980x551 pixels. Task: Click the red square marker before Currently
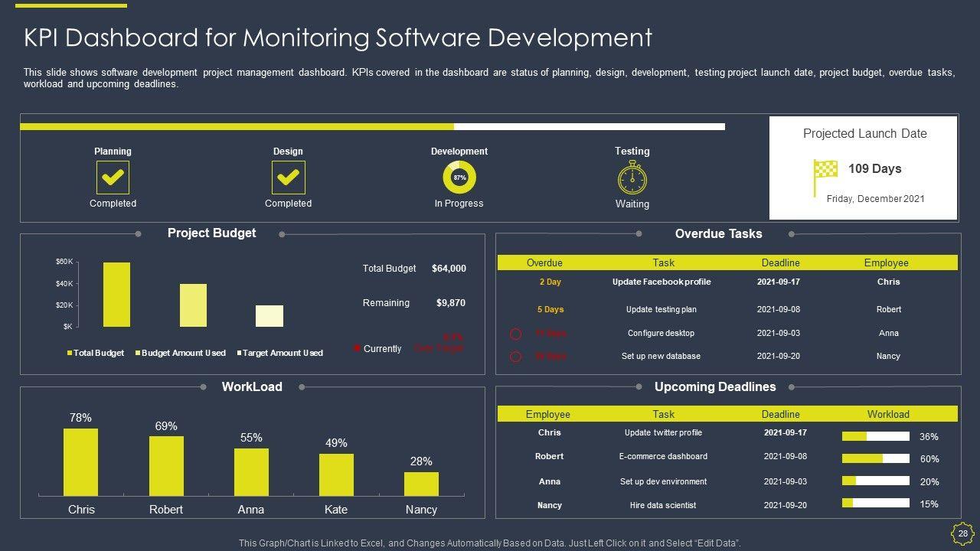tap(357, 349)
